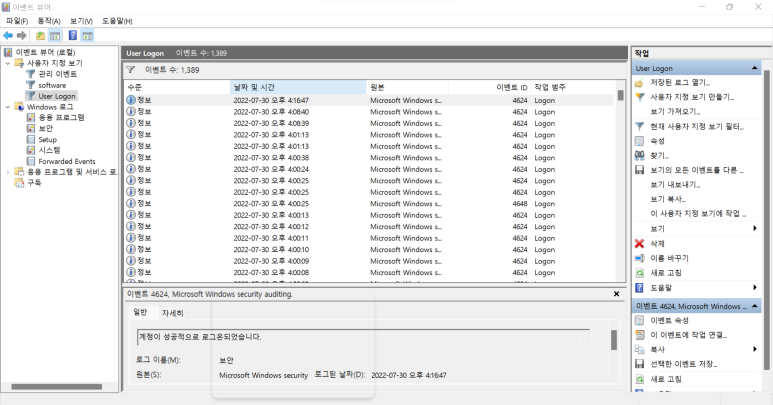This screenshot has height=405, width=773.
Task: Click the Back arrow toolbar icon
Action: [8, 35]
